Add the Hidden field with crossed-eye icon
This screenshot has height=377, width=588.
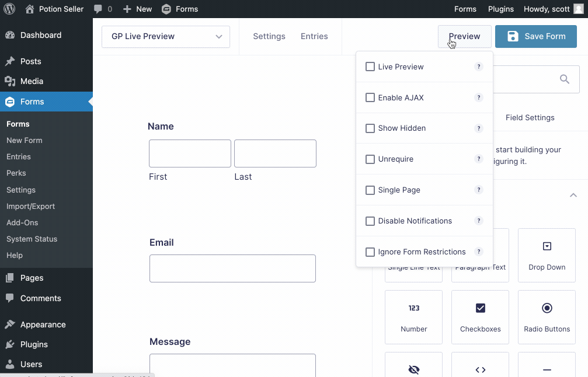(x=413, y=365)
